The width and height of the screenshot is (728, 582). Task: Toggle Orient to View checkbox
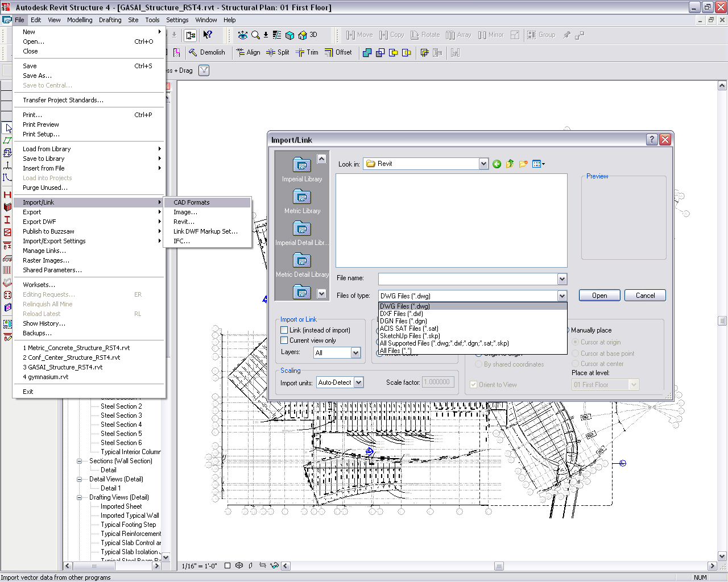(x=473, y=385)
